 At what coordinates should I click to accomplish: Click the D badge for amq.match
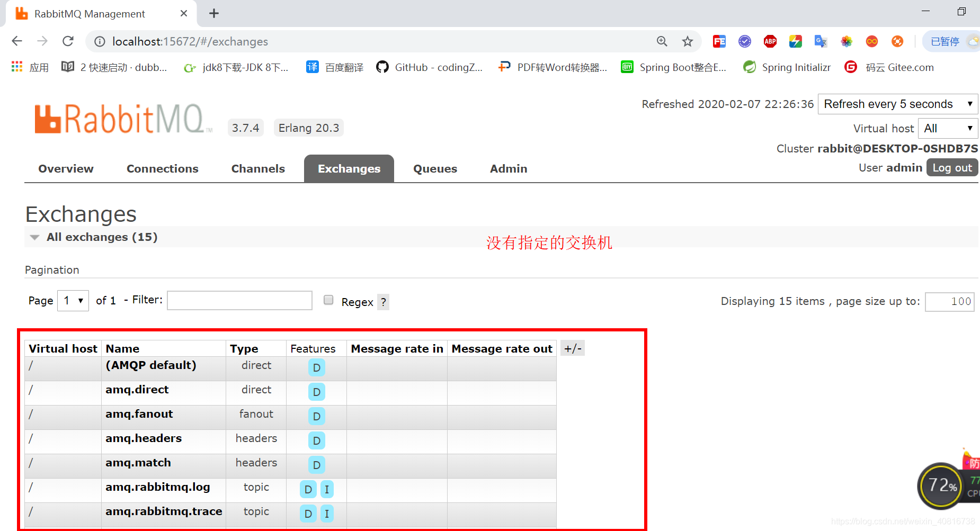[x=316, y=465]
